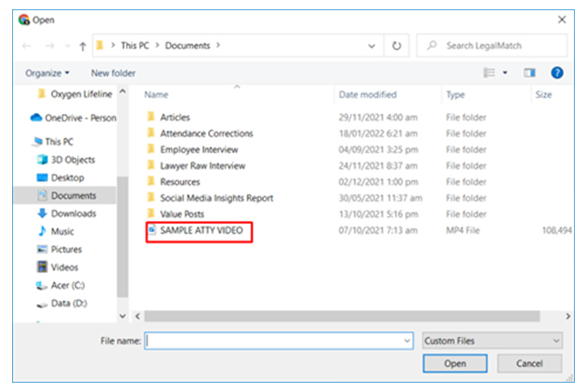Screen dimensions: 587x392
Task: Sort by the Date modified column
Action: click(x=368, y=95)
